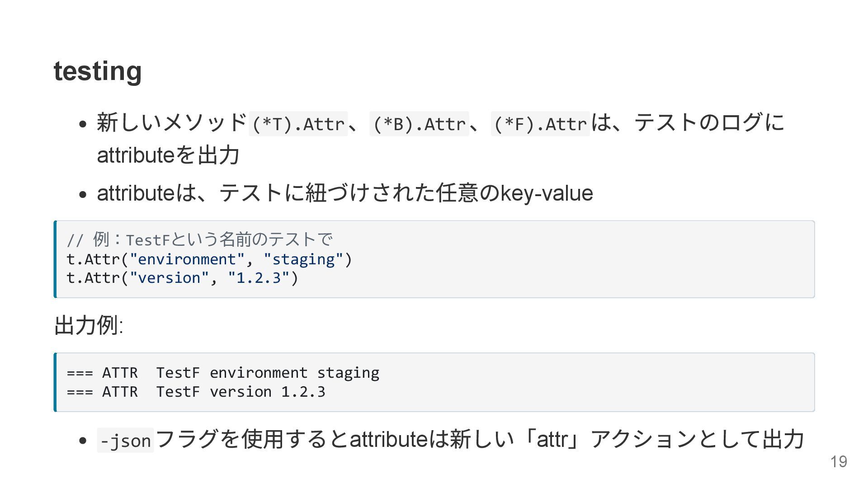Click the (*B).Attr inline code
Image resolution: width=868 pixels, height=488 pixels.
[x=420, y=124]
